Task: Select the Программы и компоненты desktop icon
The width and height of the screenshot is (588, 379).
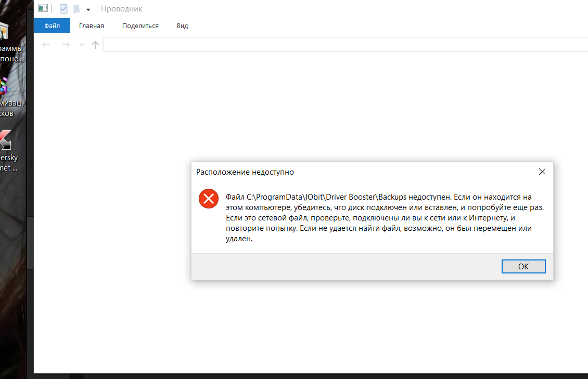Action: click(5, 32)
